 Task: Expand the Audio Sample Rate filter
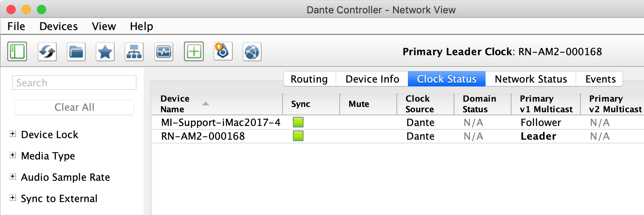(x=13, y=176)
